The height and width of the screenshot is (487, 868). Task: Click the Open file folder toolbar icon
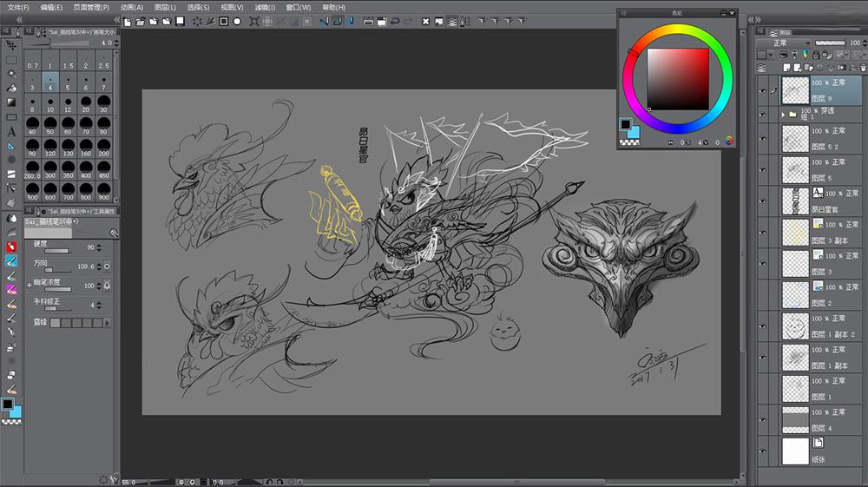[141, 22]
